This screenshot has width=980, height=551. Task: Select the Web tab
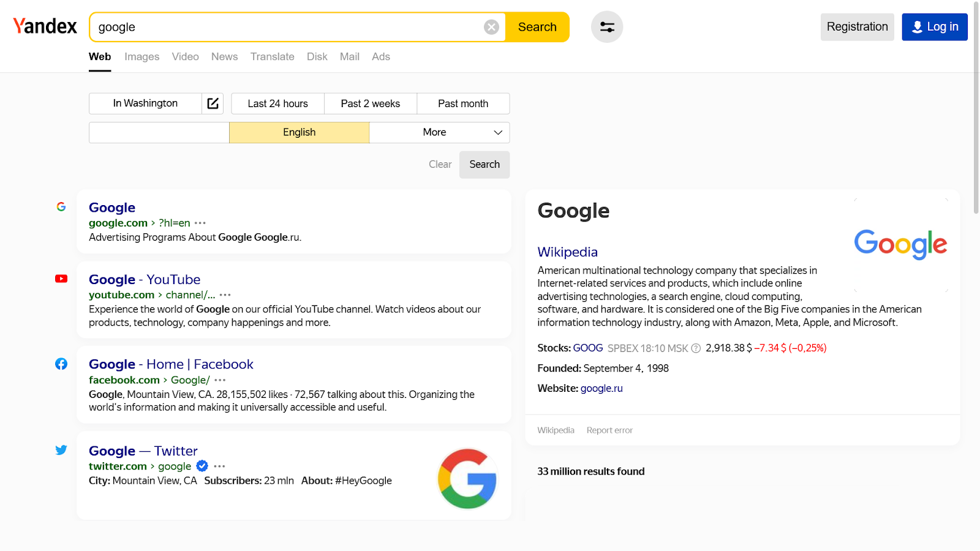[x=100, y=56]
